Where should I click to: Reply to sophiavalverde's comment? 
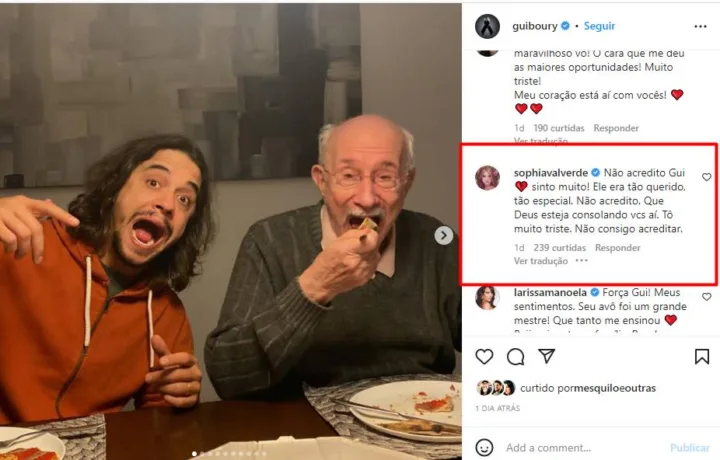click(x=617, y=248)
